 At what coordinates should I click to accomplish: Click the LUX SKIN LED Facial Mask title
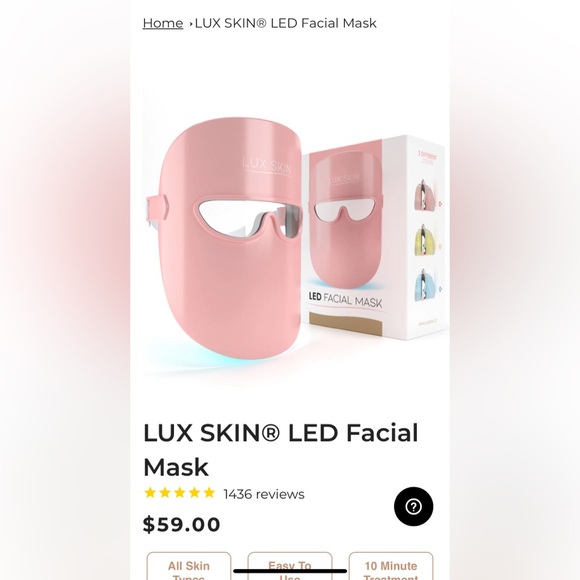pos(280,449)
